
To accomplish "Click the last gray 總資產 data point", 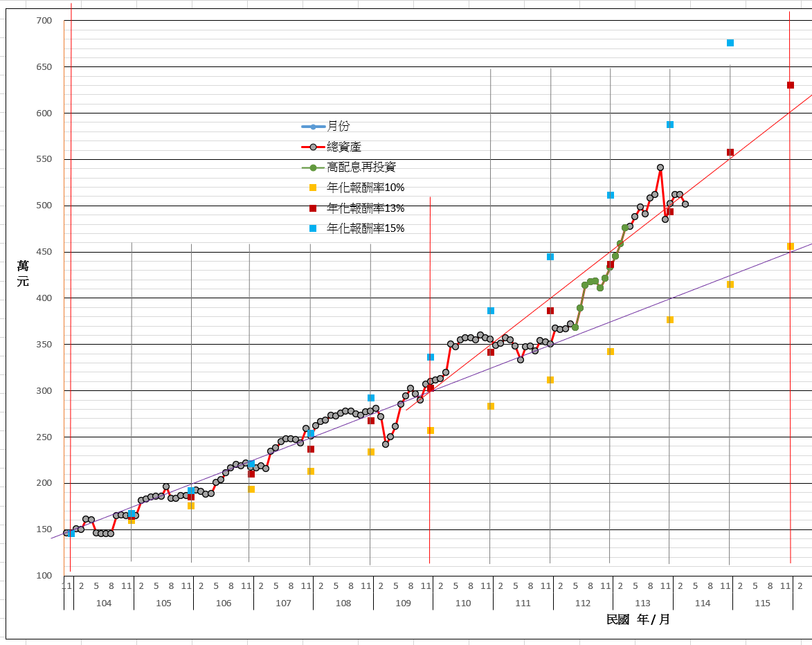I will pyautogui.click(x=685, y=204).
